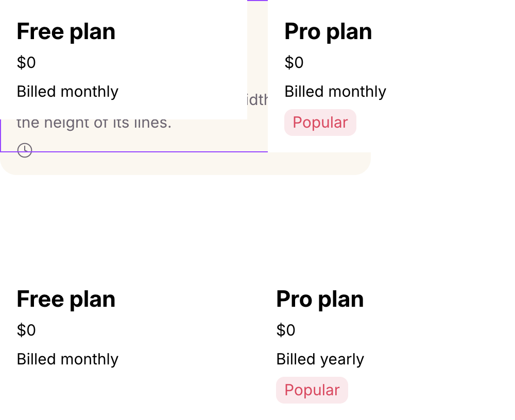515x420 pixels.
Task: Click empty white space right of upper Free plan heading
Action: (x=181, y=31)
